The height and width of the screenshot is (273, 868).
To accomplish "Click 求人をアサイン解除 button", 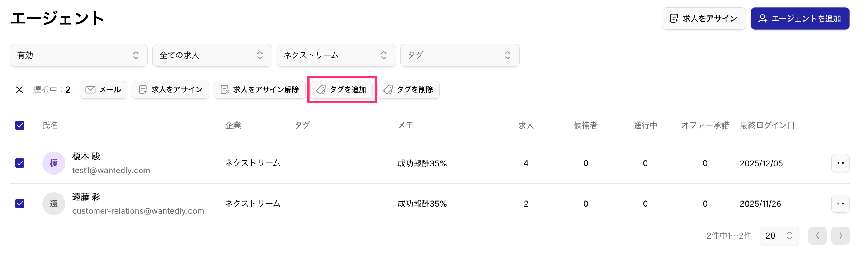I will pyautogui.click(x=259, y=90).
